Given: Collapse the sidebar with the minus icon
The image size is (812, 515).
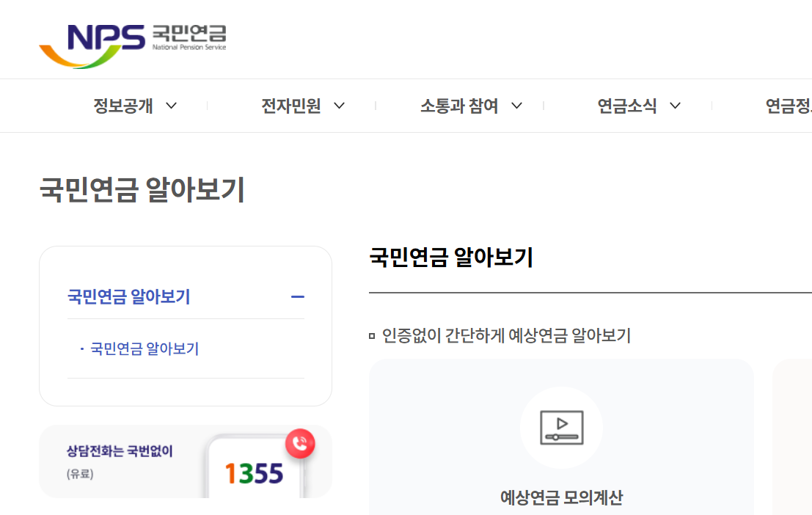Looking at the screenshot, I should 298,297.
